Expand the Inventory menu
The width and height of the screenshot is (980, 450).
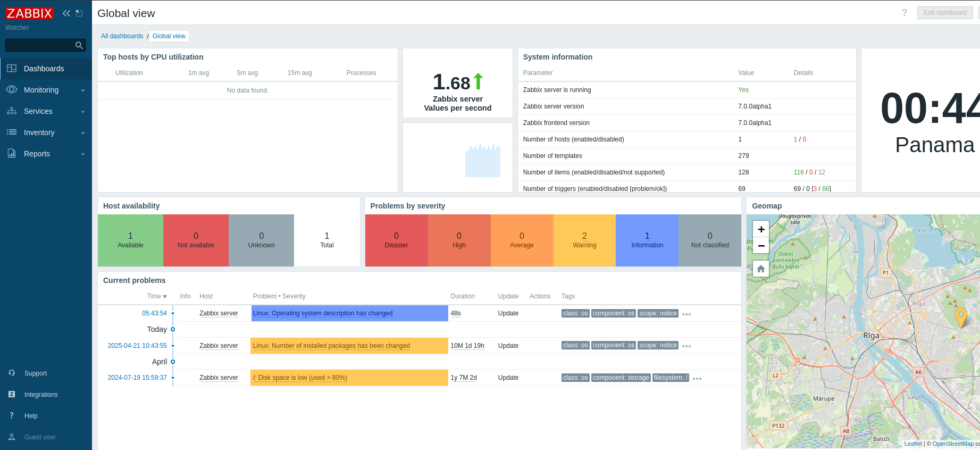coord(46,132)
